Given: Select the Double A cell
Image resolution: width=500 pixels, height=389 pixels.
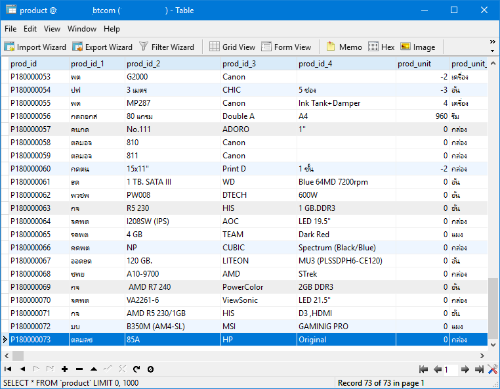Looking at the screenshot, I should 258,116.
